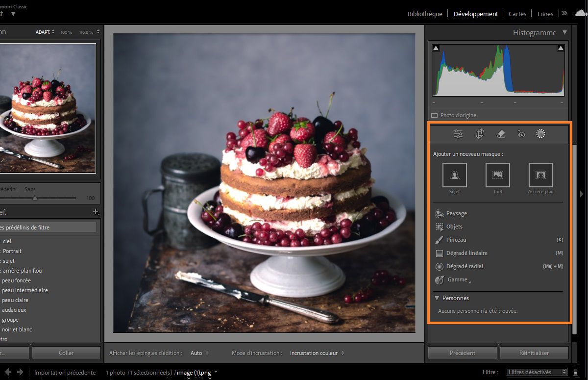Adjust the preset amount slider
The width and height of the screenshot is (588, 380).
35,198
